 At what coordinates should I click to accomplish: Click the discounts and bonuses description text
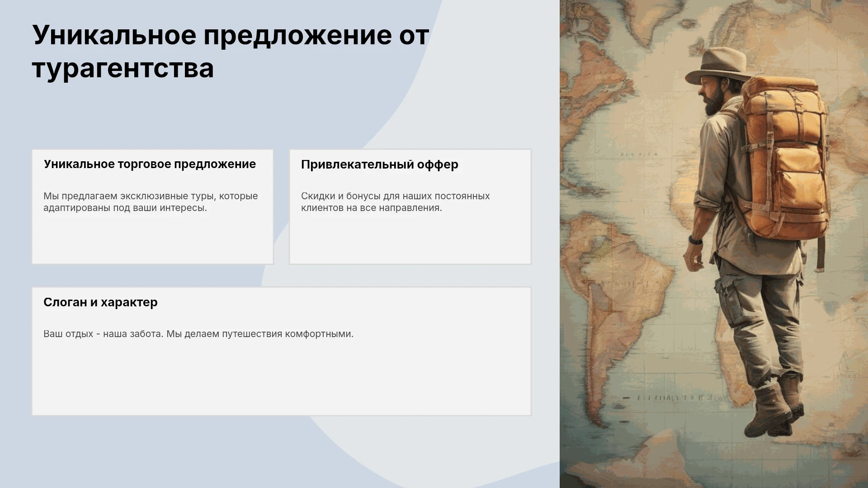coord(395,202)
